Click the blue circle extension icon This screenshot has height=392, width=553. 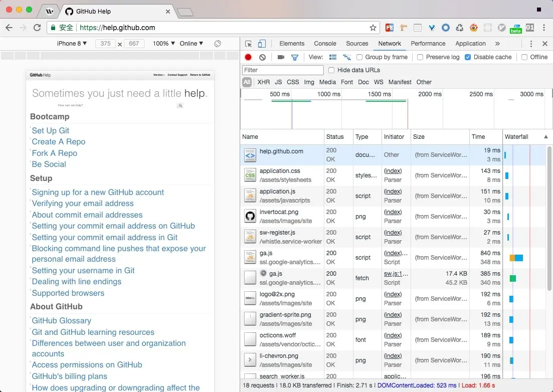445,28
